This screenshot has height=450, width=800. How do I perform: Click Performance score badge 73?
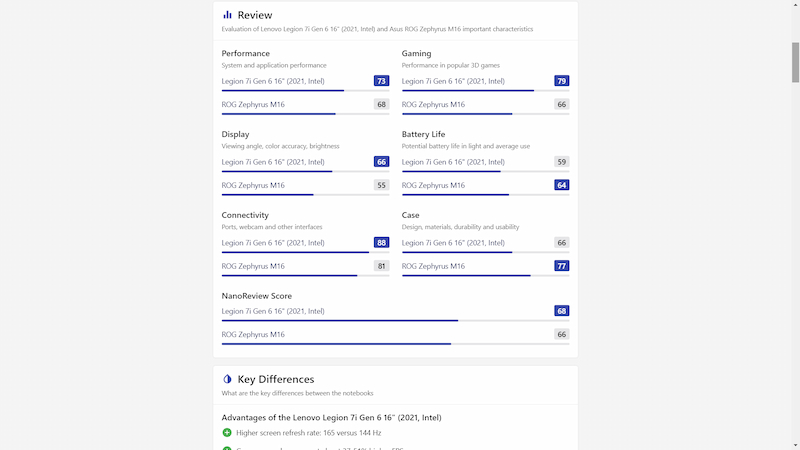click(x=381, y=81)
